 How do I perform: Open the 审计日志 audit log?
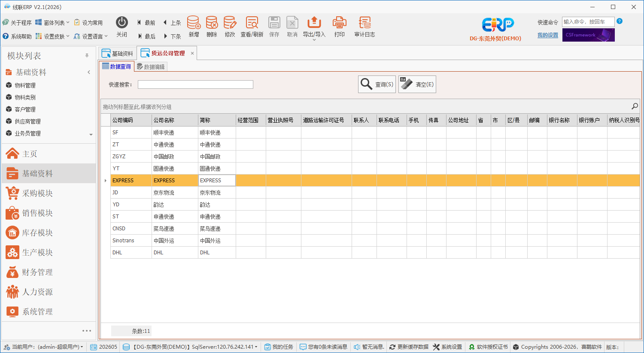(x=365, y=27)
